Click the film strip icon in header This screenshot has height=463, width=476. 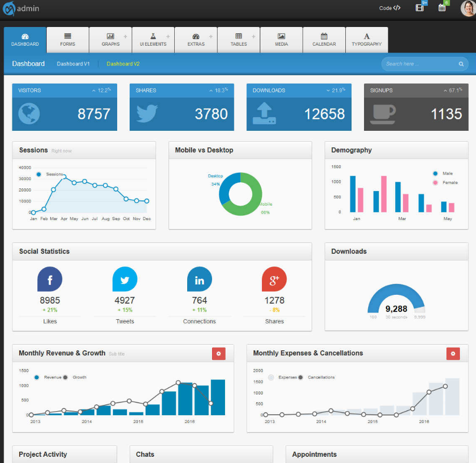420,8
